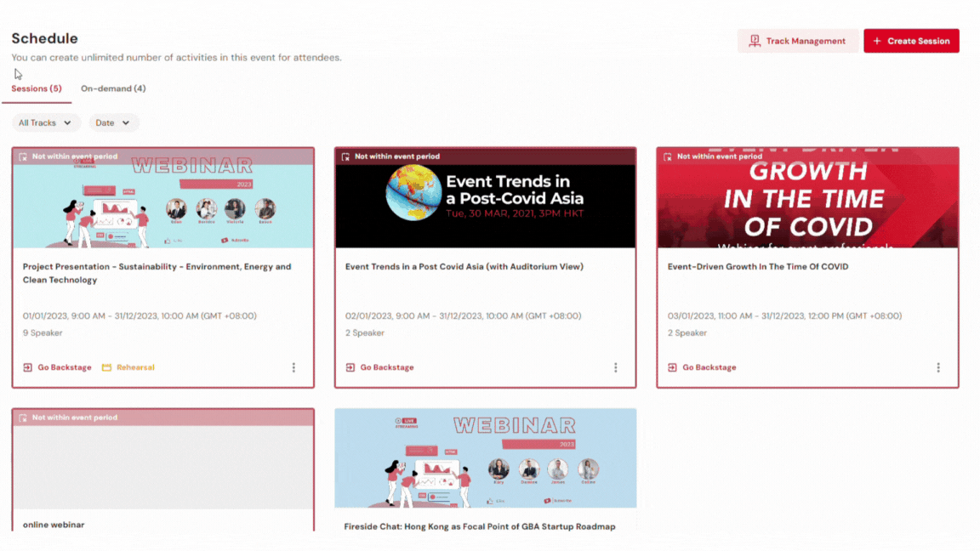
Task: Click the online webinar blank thumbnail
Action: point(163,468)
